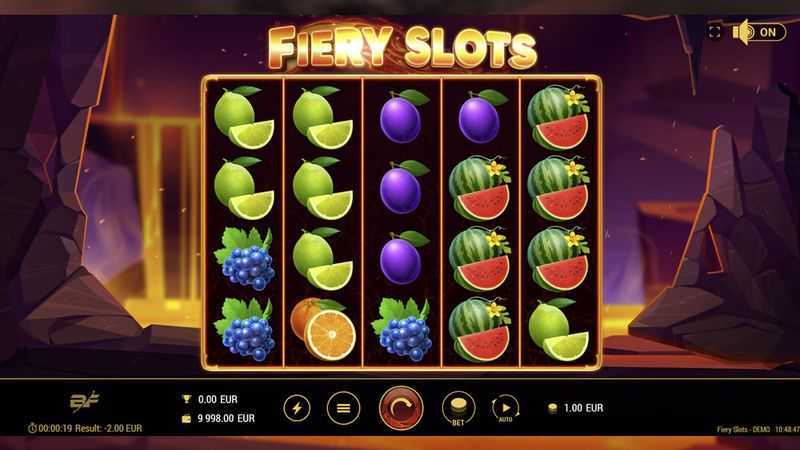Click the wallet balance 9 998.00 EUR
This screenshot has height=450, width=800.
[218, 418]
